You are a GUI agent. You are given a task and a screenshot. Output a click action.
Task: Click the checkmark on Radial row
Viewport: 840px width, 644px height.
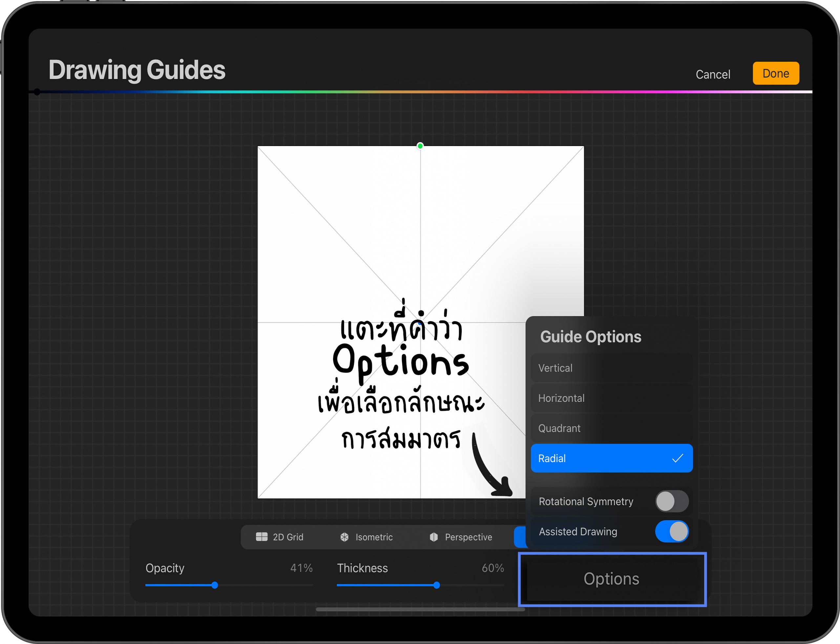677,458
